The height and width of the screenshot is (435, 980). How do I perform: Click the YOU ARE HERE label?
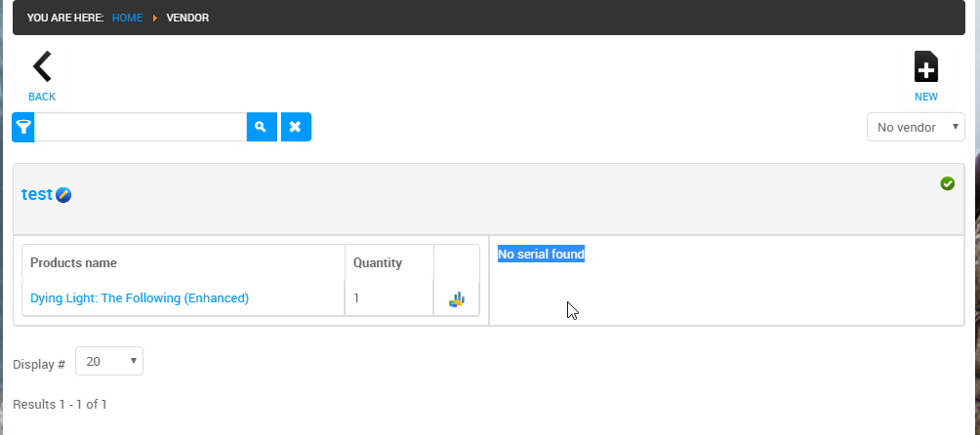65,18
